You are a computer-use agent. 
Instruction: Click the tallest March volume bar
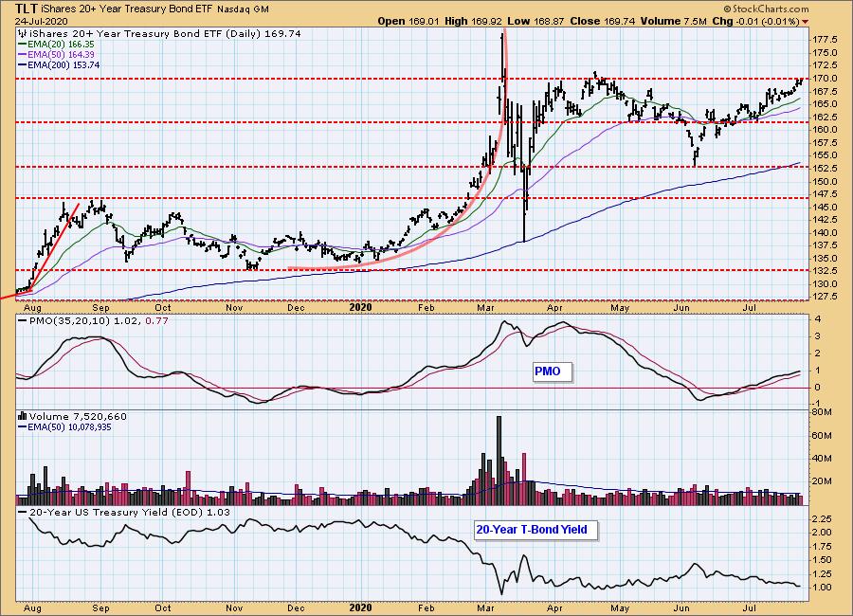(x=499, y=461)
